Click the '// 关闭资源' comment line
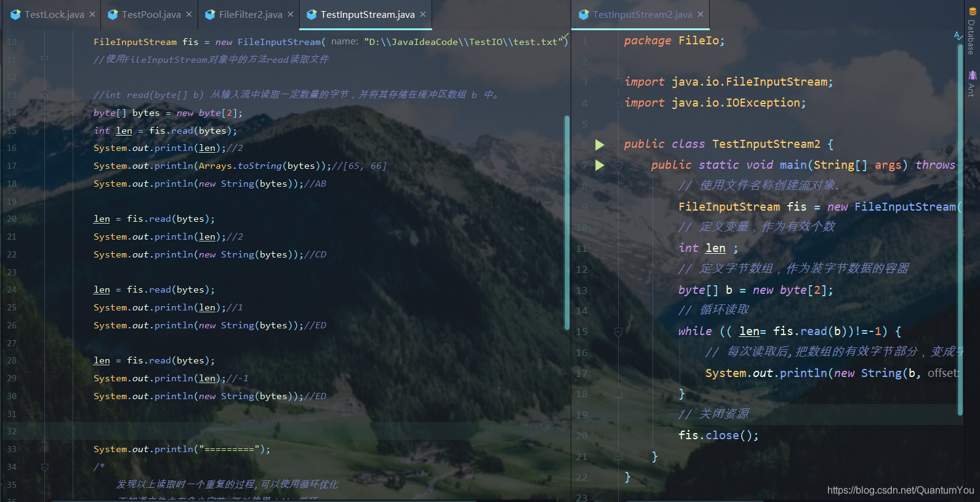This screenshot has width=980, height=502. click(713, 414)
